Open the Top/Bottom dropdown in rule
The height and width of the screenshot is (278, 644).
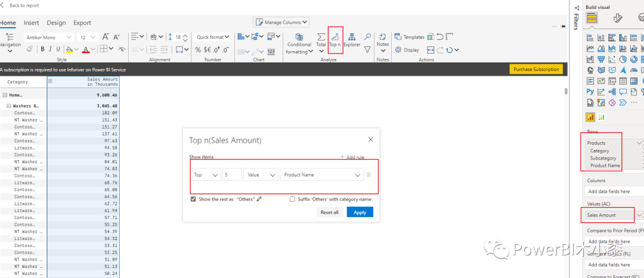point(206,174)
